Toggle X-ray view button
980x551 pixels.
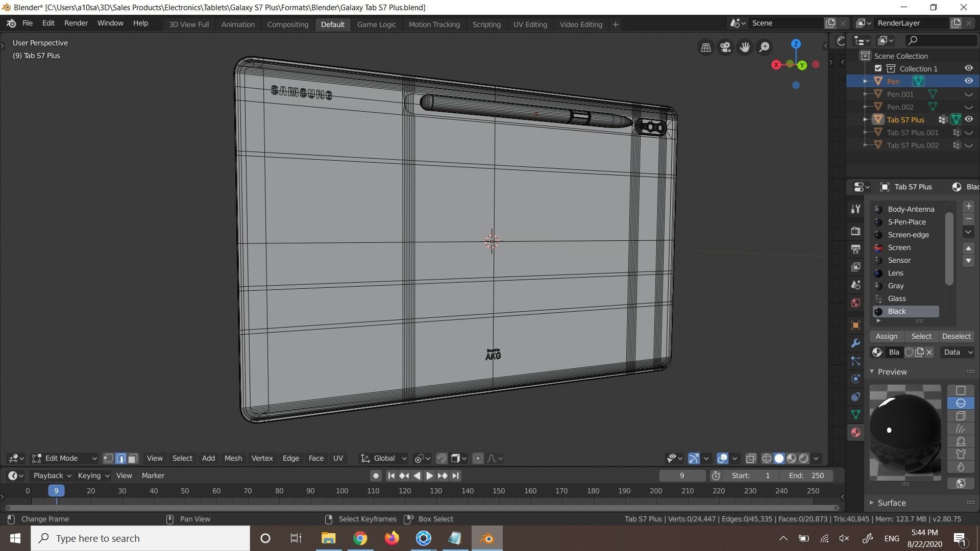750,459
